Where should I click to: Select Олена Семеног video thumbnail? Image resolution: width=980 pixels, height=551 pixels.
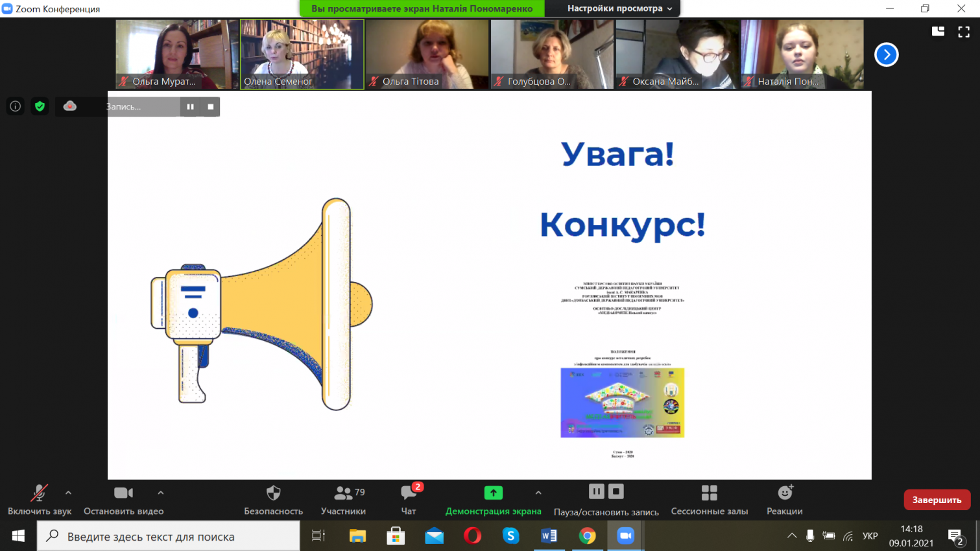pos(302,54)
